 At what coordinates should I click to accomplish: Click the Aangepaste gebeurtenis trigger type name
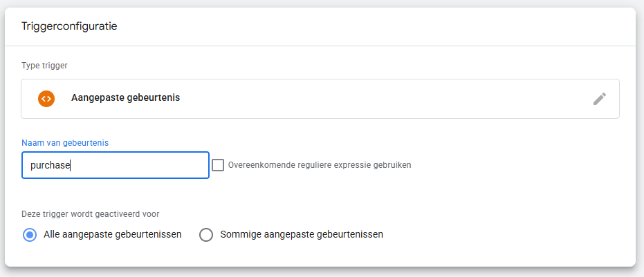pyautogui.click(x=125, y=98)
